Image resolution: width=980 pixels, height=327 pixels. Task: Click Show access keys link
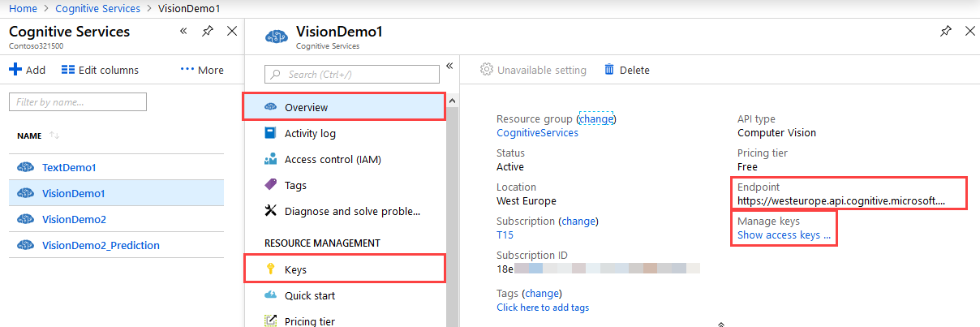pyautogui.click(x=783, y=235)
